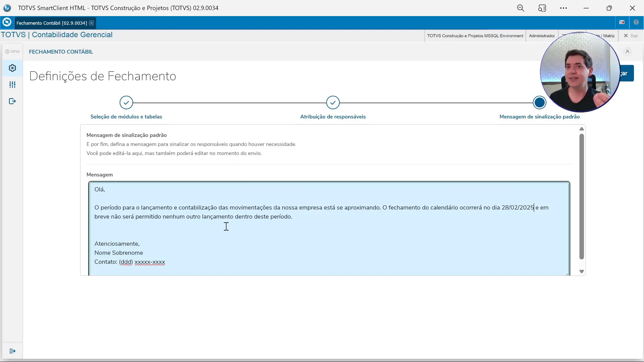Open the Settings gear in the sidebar
Image resolution: width=644 pixels, height=362 pixels.
pos(12,68)
